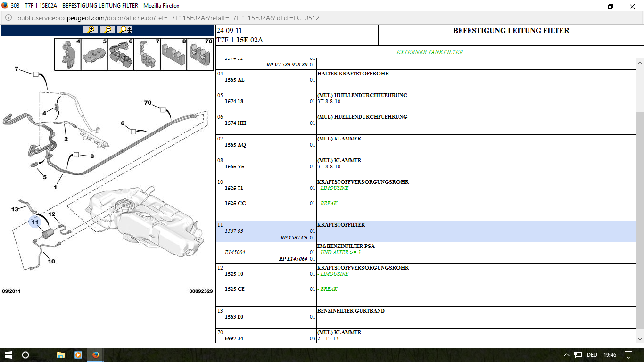The image size is (644, 362).
Task: Open the Windows Start menu
Action: [8, 355]
